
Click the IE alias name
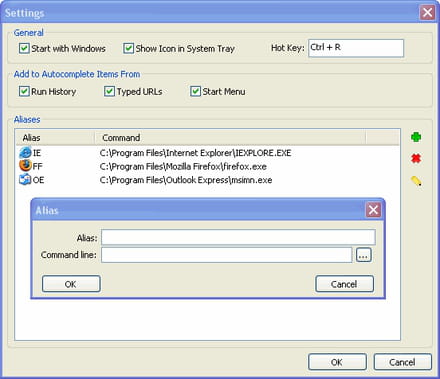pyautogui.click(x=37, y=153)
